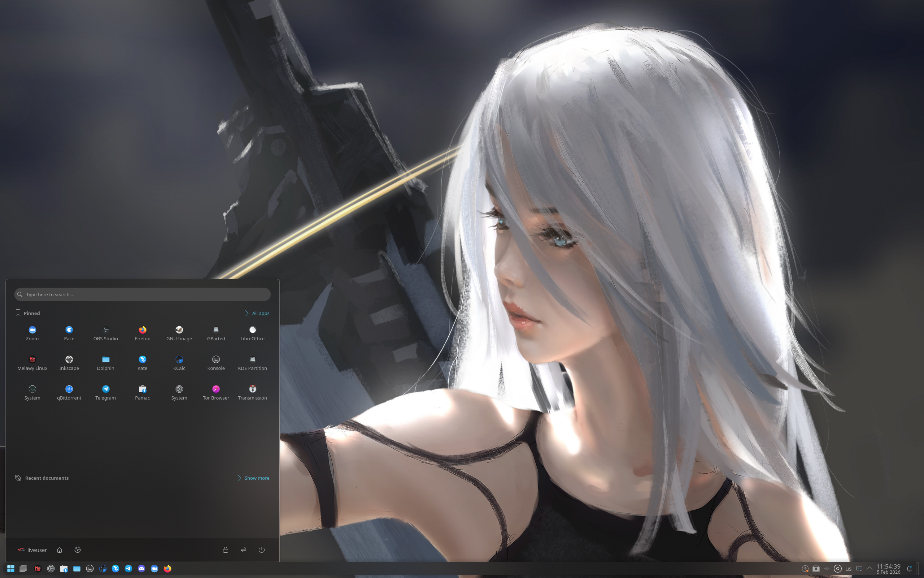Screen dimensions: 924x578
Task: Switch the 'us' keyboard layout indicator
Action: pos(849,569)
